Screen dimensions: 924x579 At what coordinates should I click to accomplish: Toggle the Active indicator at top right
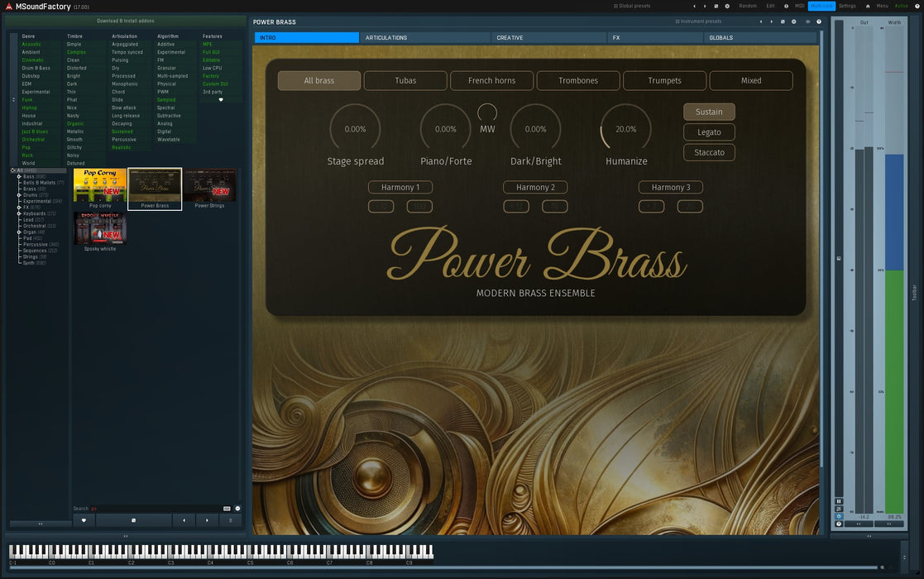[x=901, y=6]
